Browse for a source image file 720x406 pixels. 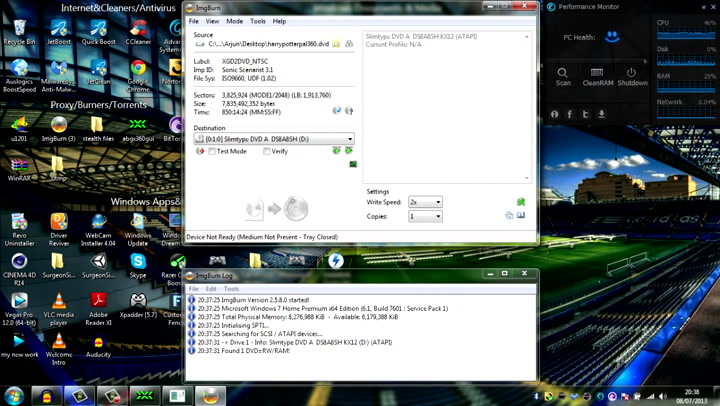(x=336, y=45)
